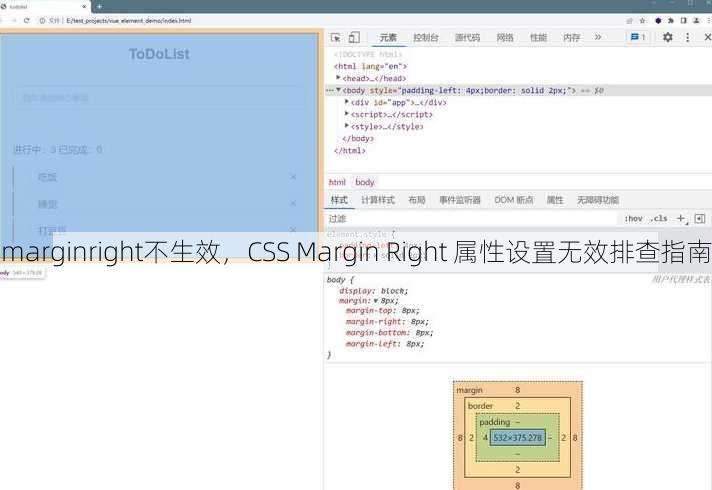The height and width of the screenshot is (490, 712).
Task: Close the todolist browser tab
Action: [84, 7]
